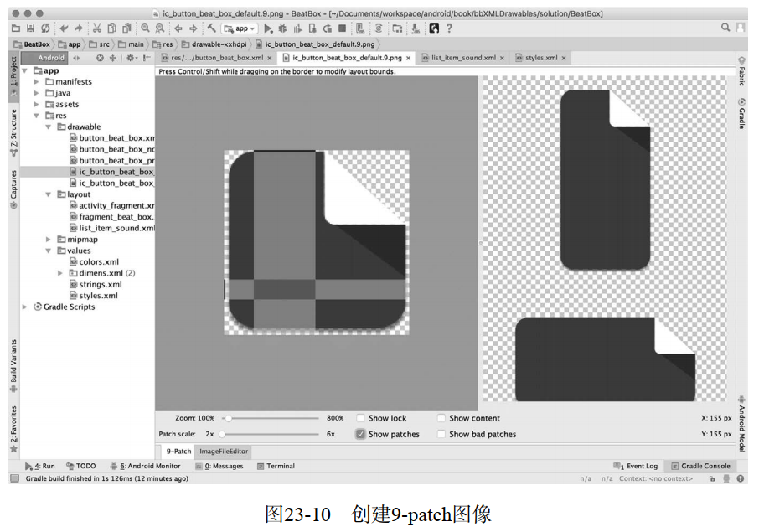Click the Run app play icon

pos(268,28)
